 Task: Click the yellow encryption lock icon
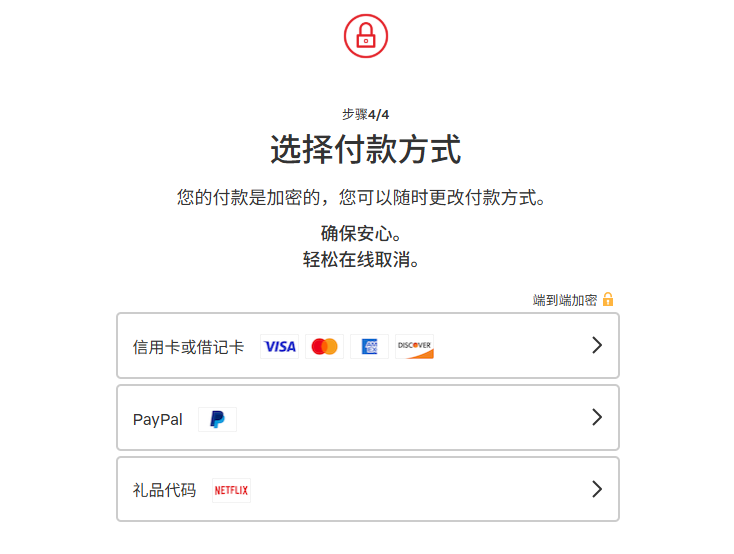coord(608,299)
